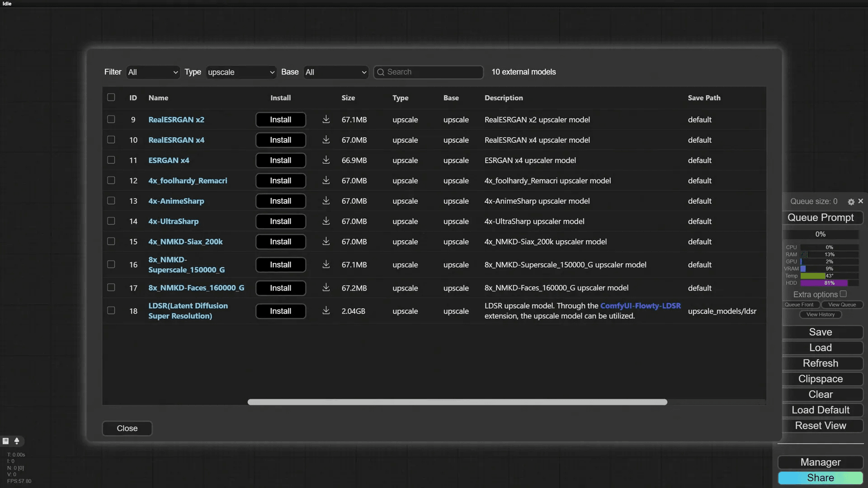Open the ComfyUI-Flowty-LDSR link
Image resolution: width=868 pixels, height=488 pixels.
(640, 306)
